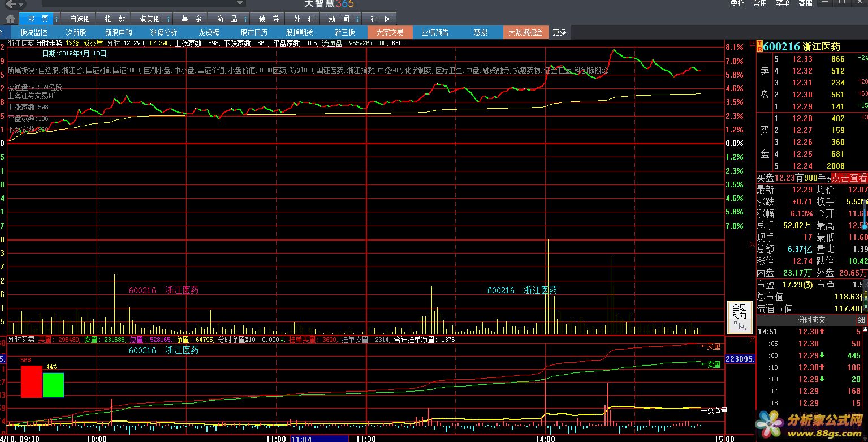Click the red 56% buy bar
This screenshot has width=868, height=442.
click(x=32, y=381)
